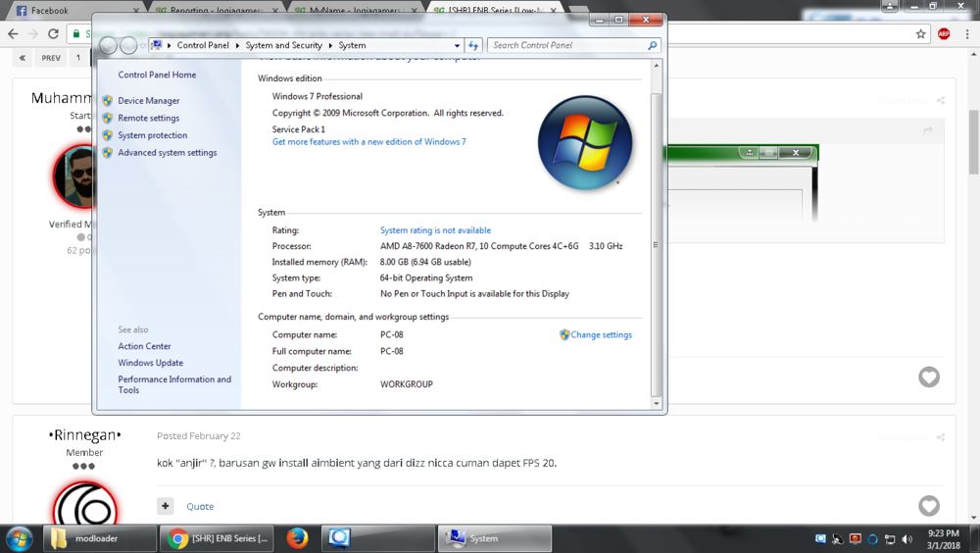Click the scroll up arrow in System window
The image size is (980, 553).
(657, 66)
